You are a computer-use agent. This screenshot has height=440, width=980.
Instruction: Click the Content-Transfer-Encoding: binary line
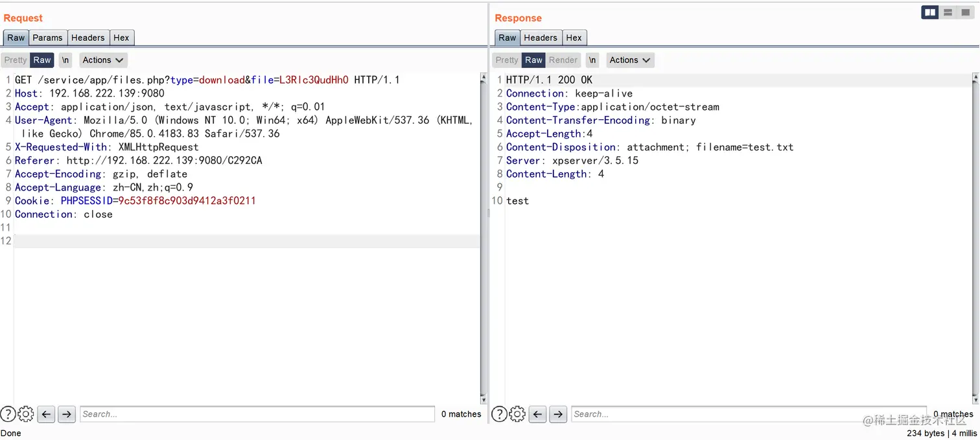(x=601, y=121)
